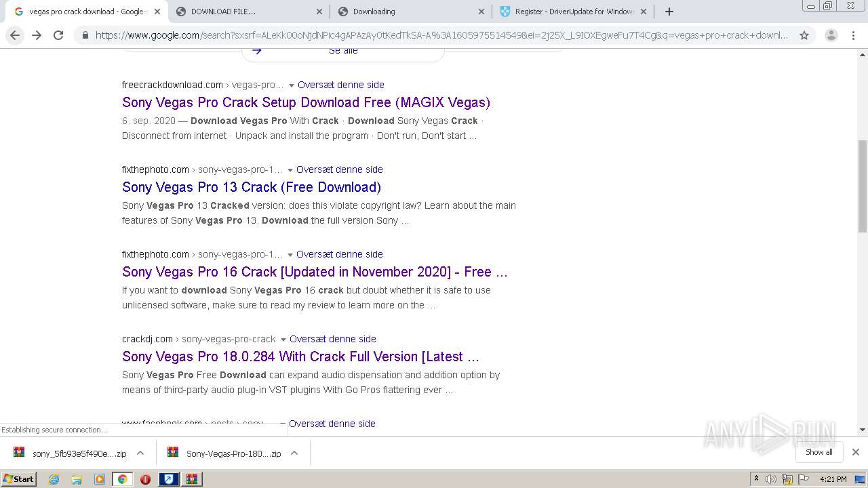Open download options for Sony-Vegas-Pro-180 zip
Viewport: 868px width, 488px height.
click(x=294, y=453)
